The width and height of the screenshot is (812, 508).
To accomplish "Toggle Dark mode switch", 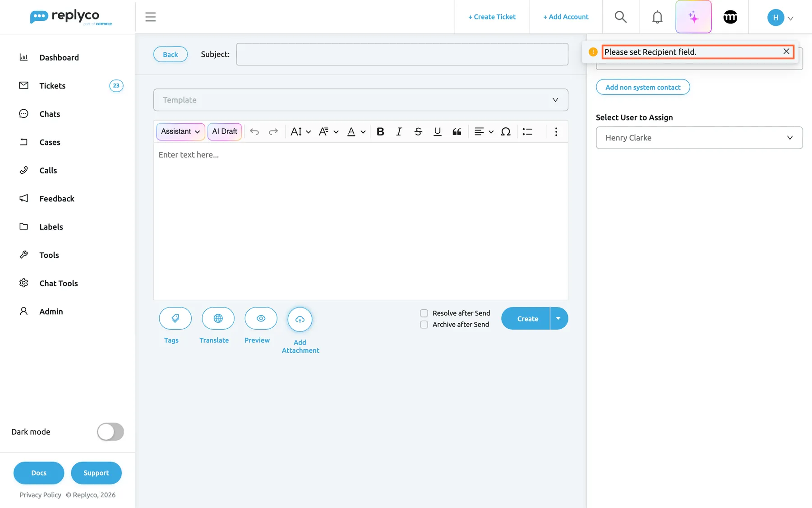I will pos(111,432).
